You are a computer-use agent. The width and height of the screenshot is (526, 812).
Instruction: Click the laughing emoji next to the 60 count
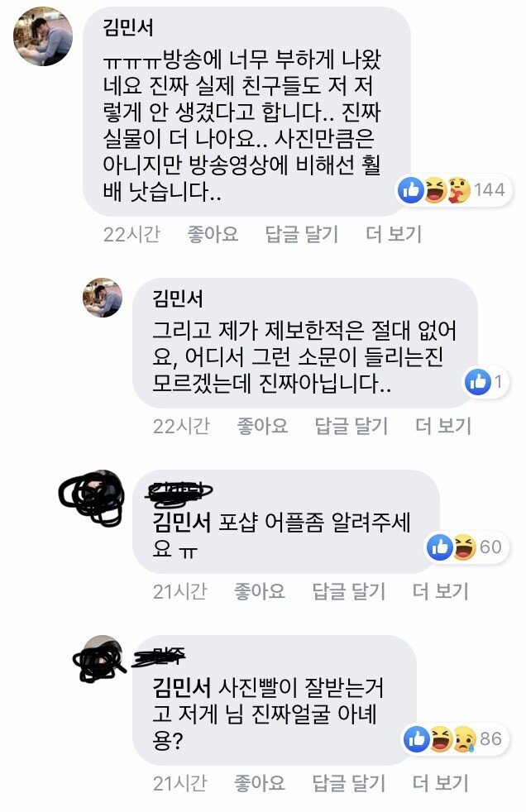click(465, 547)
